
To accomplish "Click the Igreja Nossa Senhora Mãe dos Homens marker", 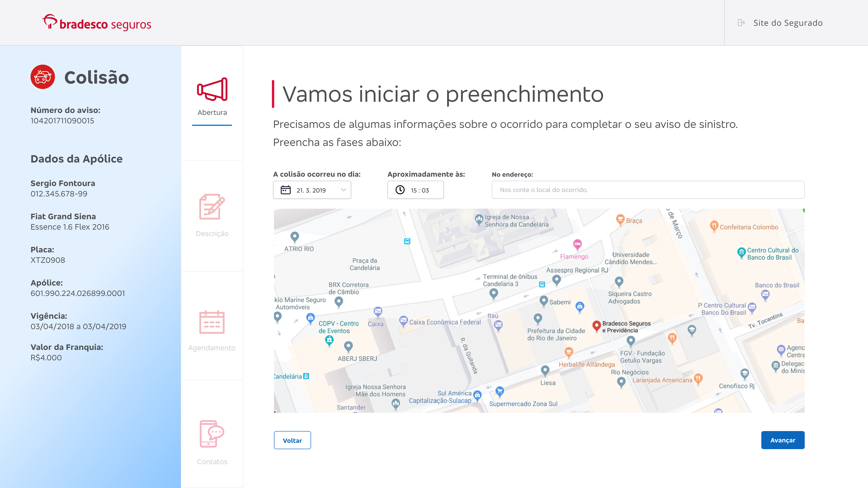I will [x=396, y=404].
